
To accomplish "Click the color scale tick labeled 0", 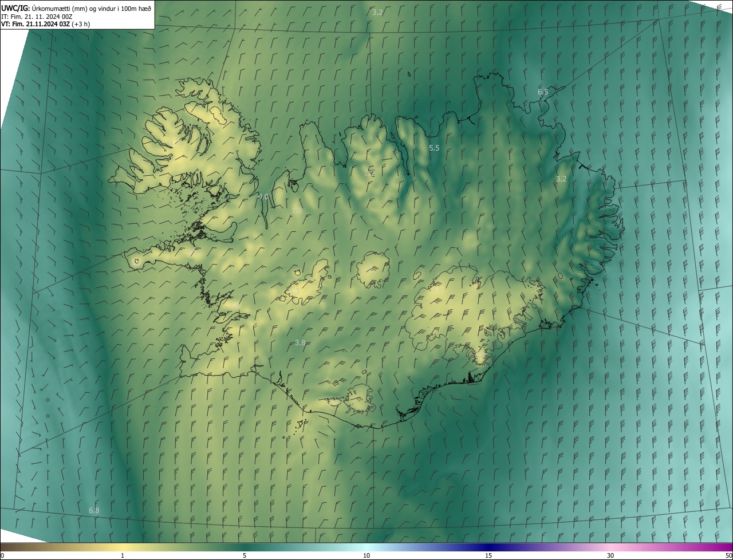I will point(2,555).
